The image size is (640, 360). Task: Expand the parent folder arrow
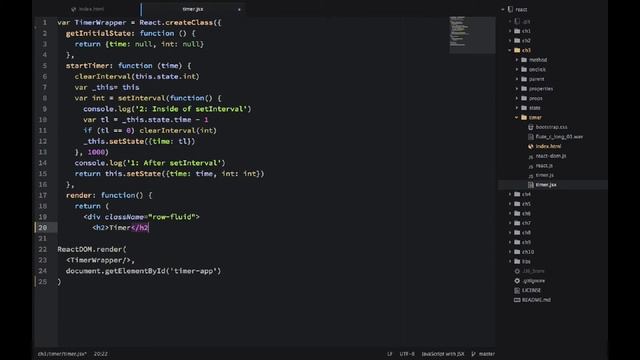point(517,79)
